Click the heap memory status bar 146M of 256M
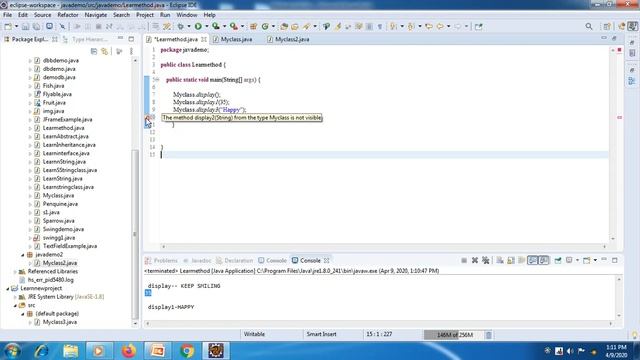The image size is (640, 360). coord(454,335)
